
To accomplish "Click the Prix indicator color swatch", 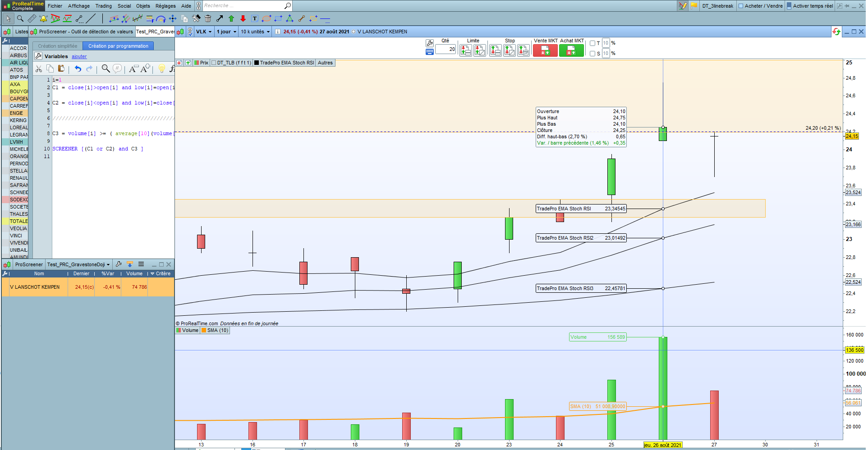I will click(x=197, y=63).
